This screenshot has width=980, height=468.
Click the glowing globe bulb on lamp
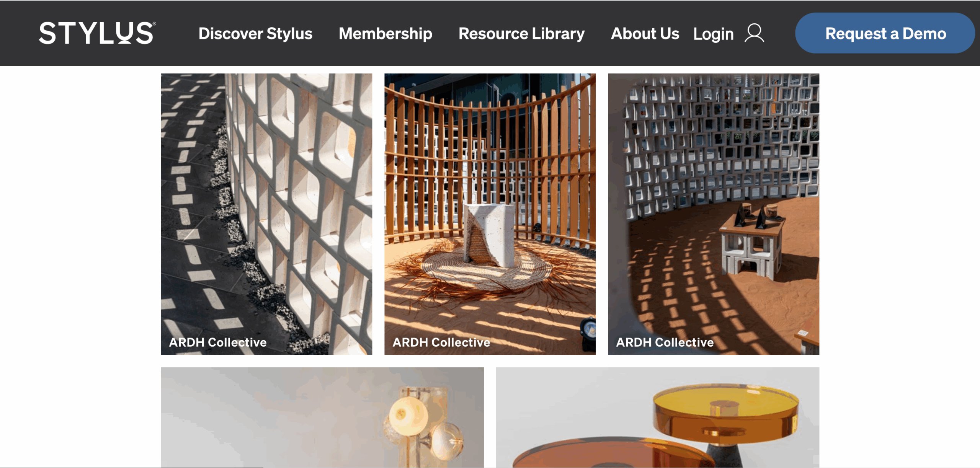tap(408, 416)
